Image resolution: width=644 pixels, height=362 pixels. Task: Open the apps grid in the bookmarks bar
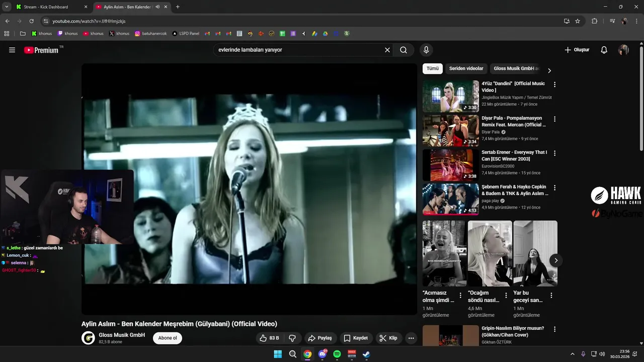coord(7,34)
